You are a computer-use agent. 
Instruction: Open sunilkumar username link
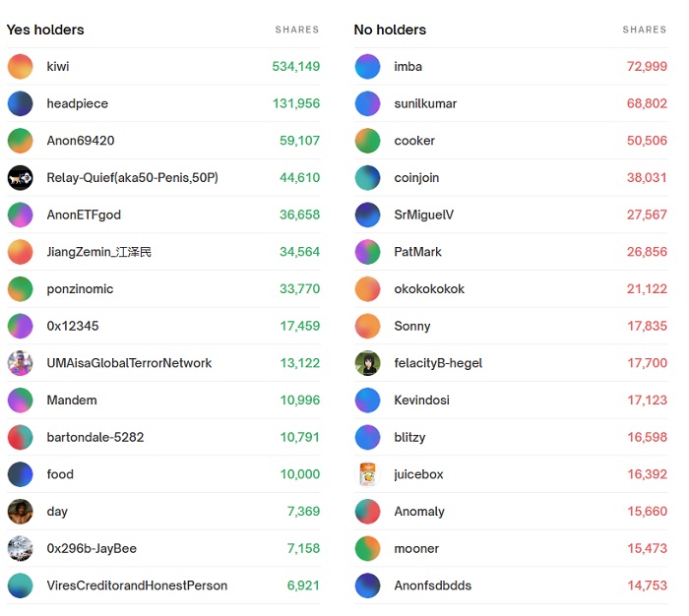point(425,103)
